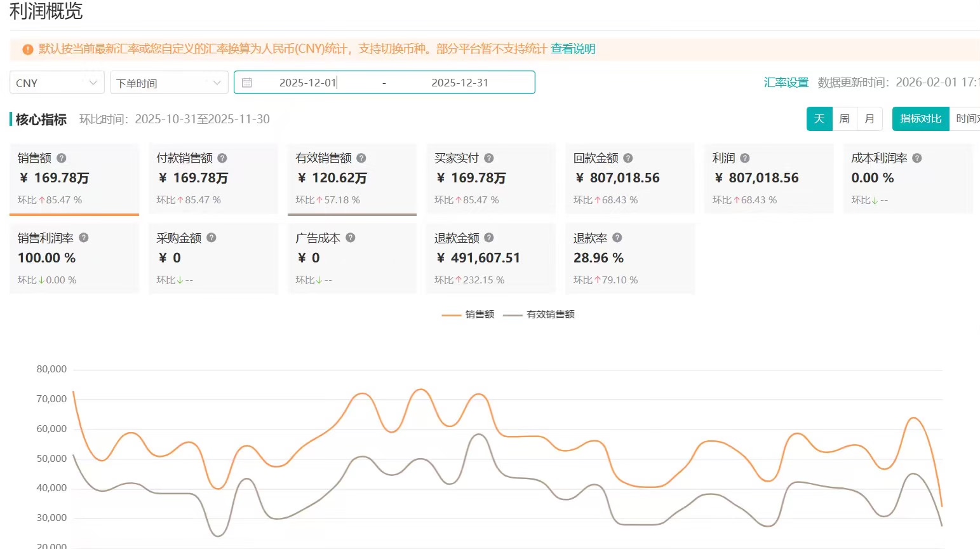Click the 核心指标 section heading

pos(41,119)
